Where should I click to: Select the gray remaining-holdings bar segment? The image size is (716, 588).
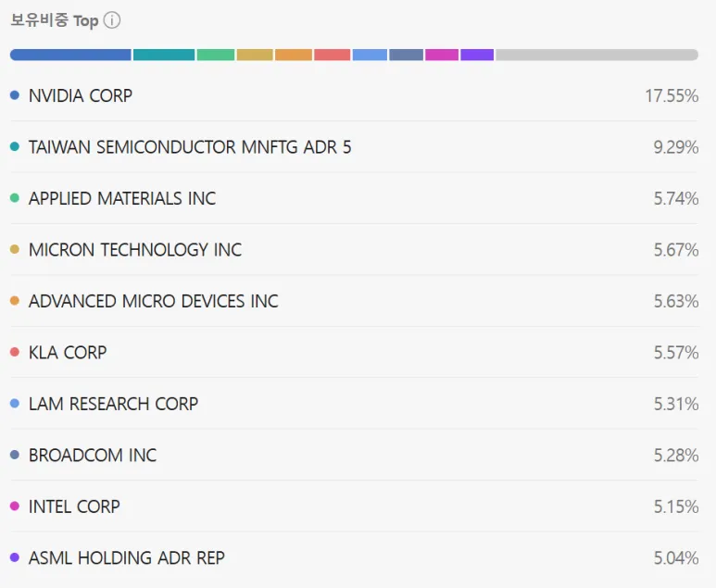(x=597, y=55)
